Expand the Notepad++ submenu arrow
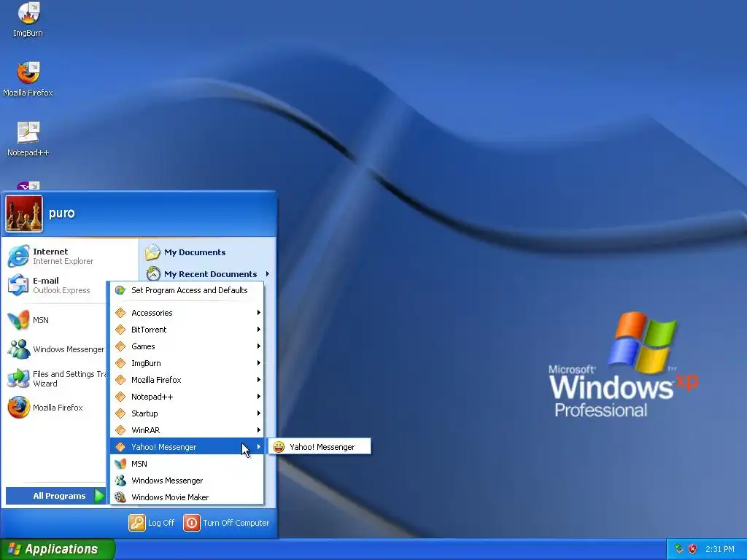The image size is (747, 560). (259, 397)
